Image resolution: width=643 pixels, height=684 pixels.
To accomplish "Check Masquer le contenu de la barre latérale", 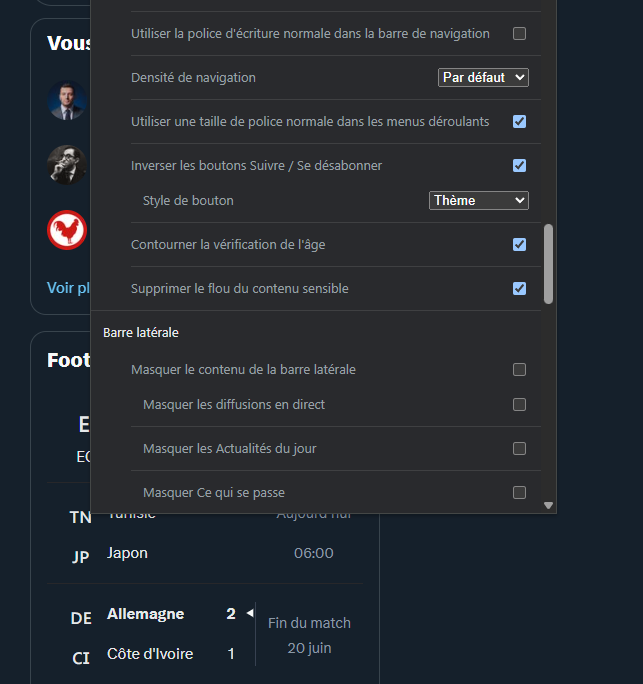I will (x=519, y=369).
